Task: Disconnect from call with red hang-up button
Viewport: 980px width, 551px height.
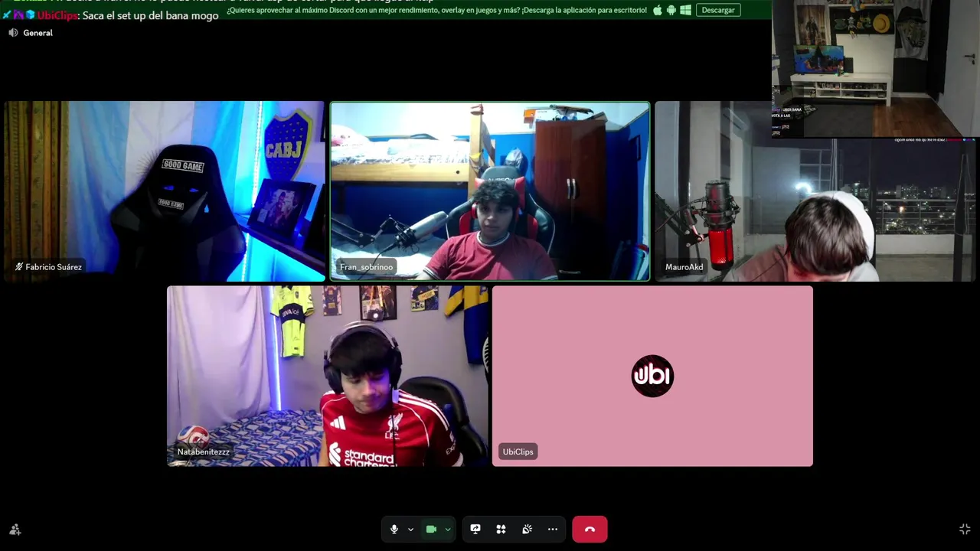Action: click(590, 529)
